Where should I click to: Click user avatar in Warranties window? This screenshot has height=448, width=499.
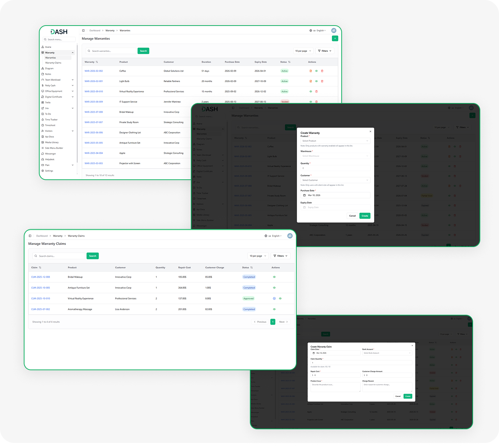tap(334, 31)
